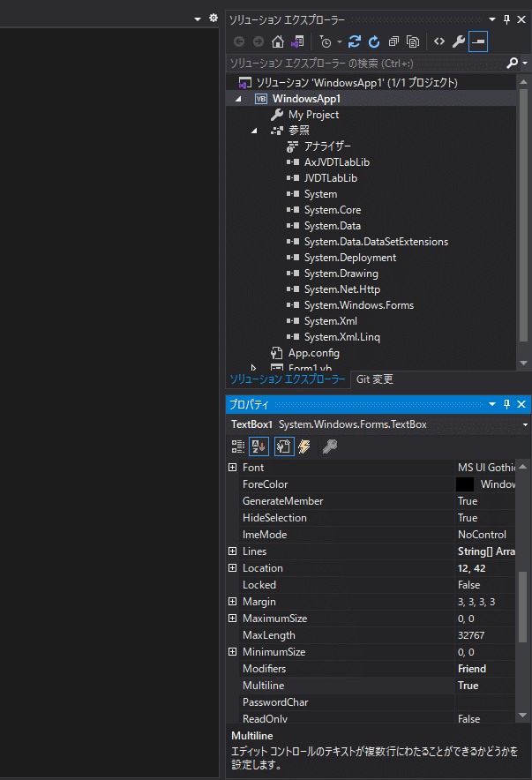Viewport: 532px width, 780px height.
Task: Click the My Project wrench icon
Action: (277, 115)
